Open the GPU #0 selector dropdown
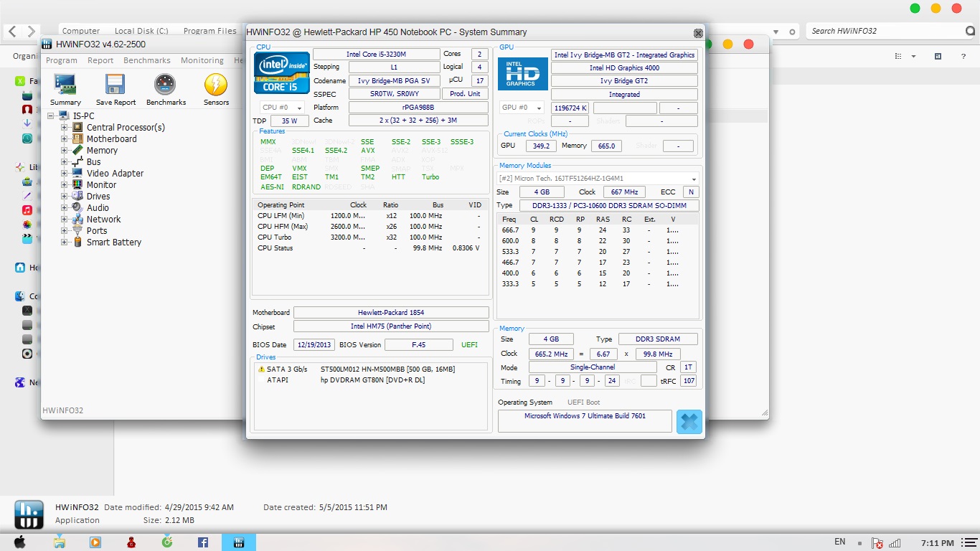Image resolution: width=980 pixels, height=551 pixels. pos(522,108)
